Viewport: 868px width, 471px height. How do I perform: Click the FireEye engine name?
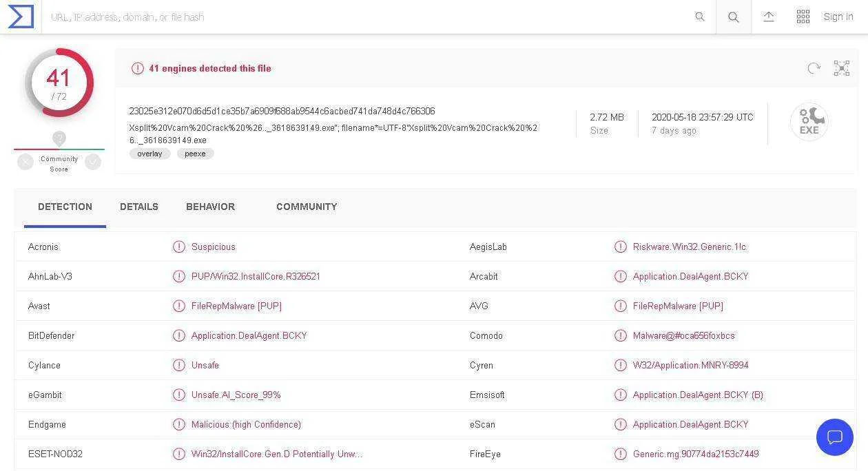pyautogui.click(x=485, y=454)
